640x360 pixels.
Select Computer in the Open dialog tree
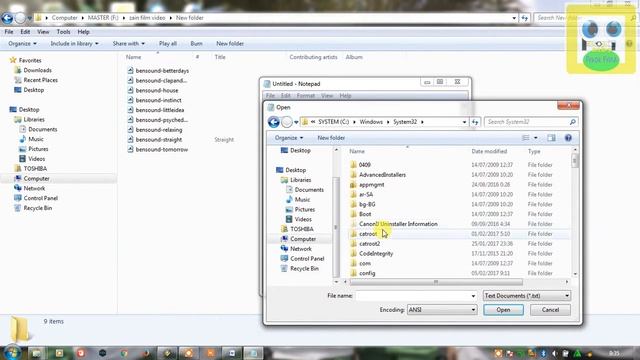pos(303,239)
